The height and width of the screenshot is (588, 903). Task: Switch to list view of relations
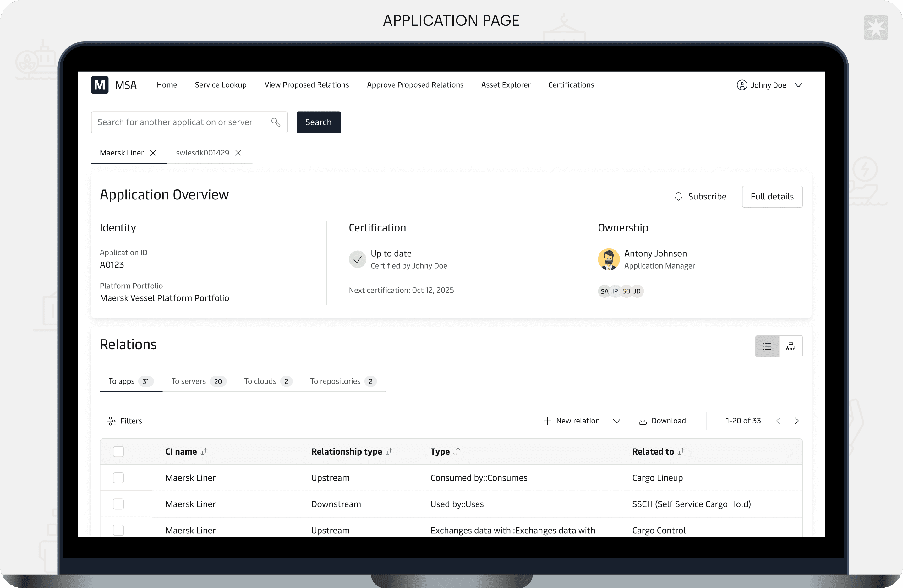[767, 346]
